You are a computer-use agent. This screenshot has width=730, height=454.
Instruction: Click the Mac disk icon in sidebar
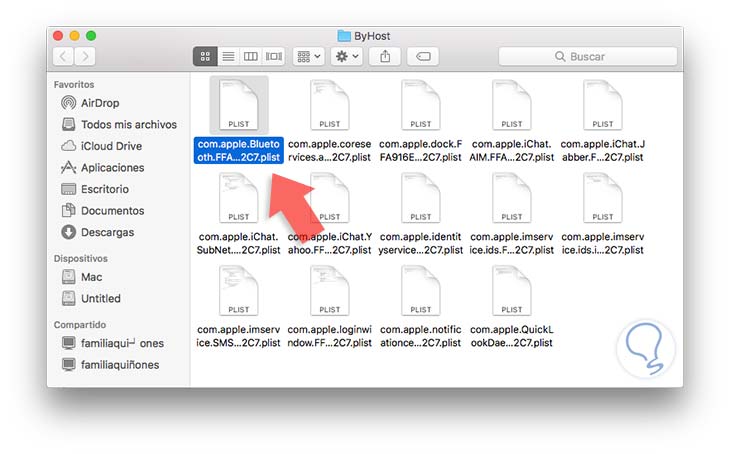(x=68, y=276)
